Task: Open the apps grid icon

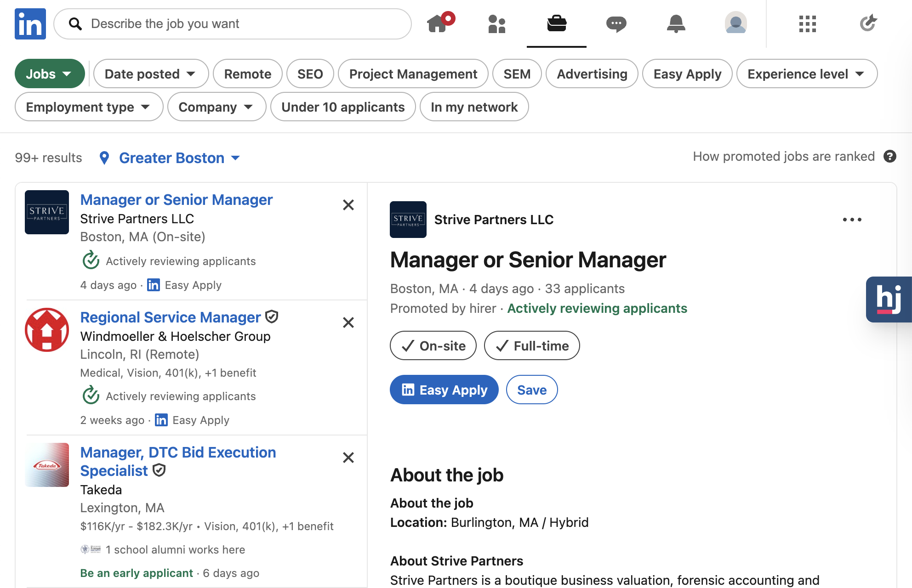Action: [808, 23]
